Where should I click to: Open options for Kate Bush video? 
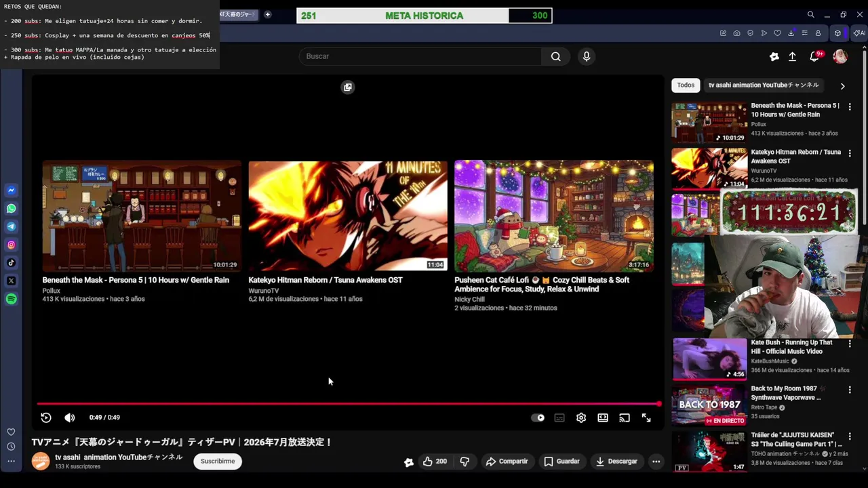[x=849, y=344]
